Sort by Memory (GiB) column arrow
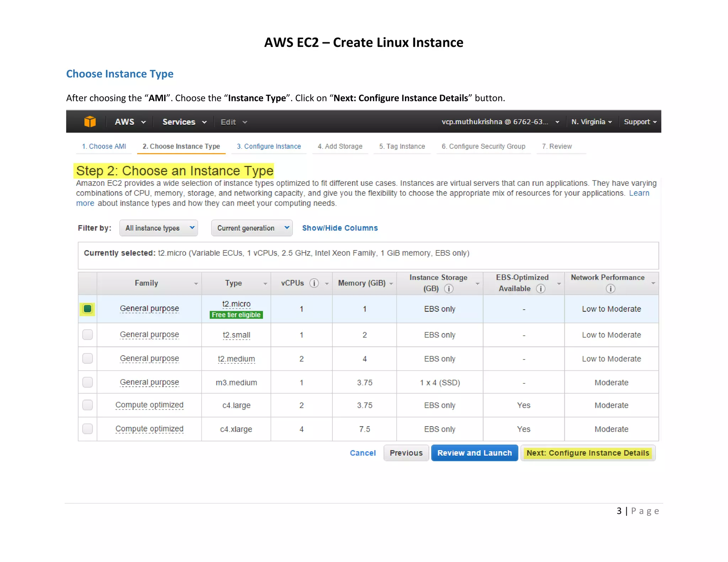 [391, 283]
